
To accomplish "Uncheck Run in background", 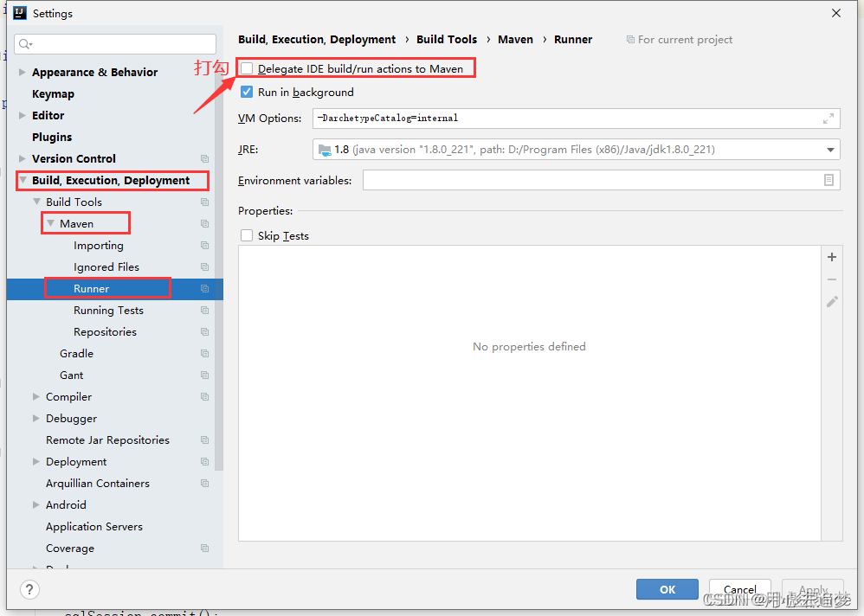I will (x=247, y=92).
